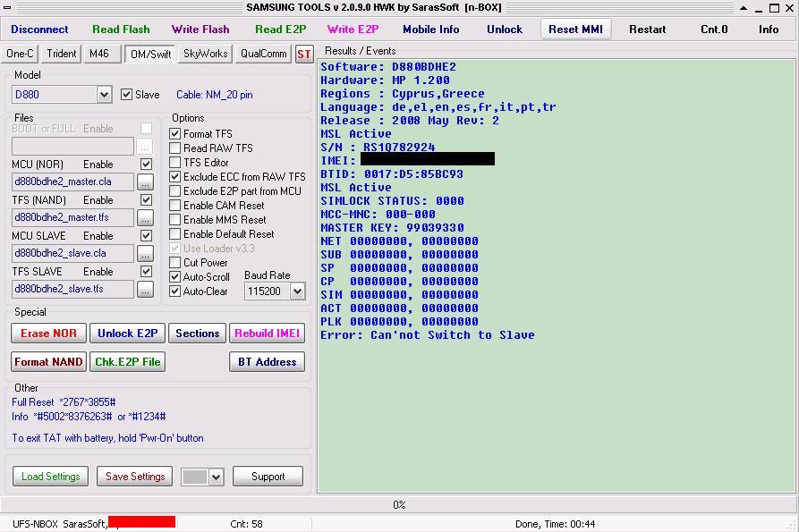Click the Format NAND button
The image size is (799, 532).
[48, 361]
